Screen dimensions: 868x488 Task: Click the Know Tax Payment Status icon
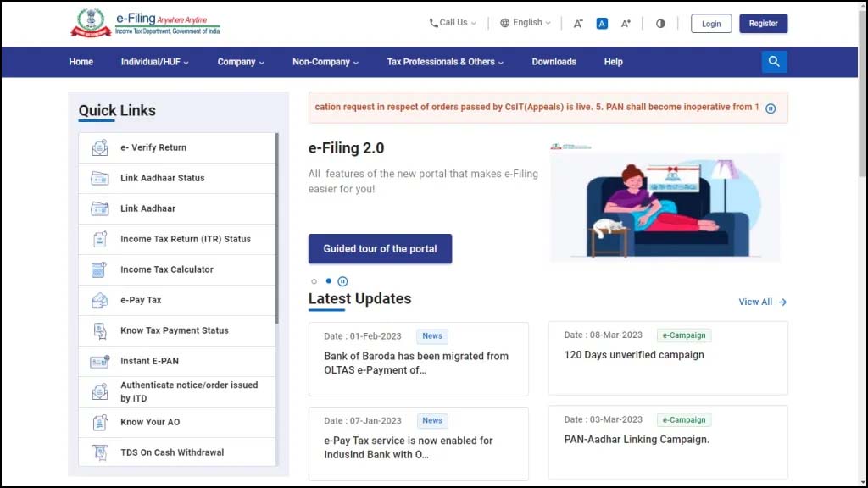coord(100,331)
